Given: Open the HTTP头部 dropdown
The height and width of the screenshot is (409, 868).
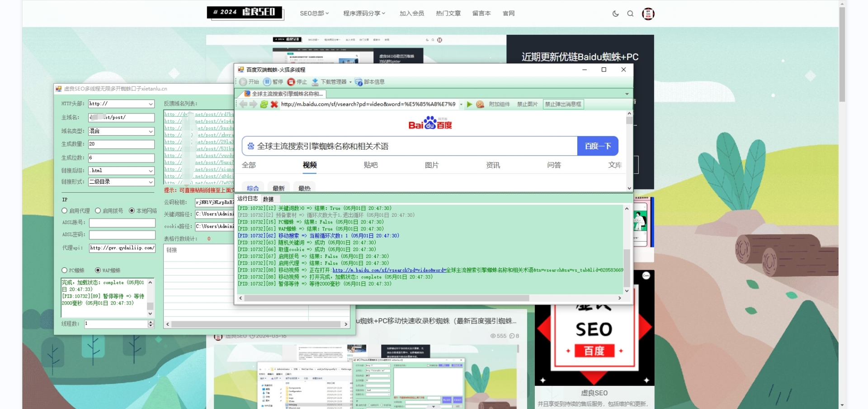Looking at the screenshot, I should point(151,104).
